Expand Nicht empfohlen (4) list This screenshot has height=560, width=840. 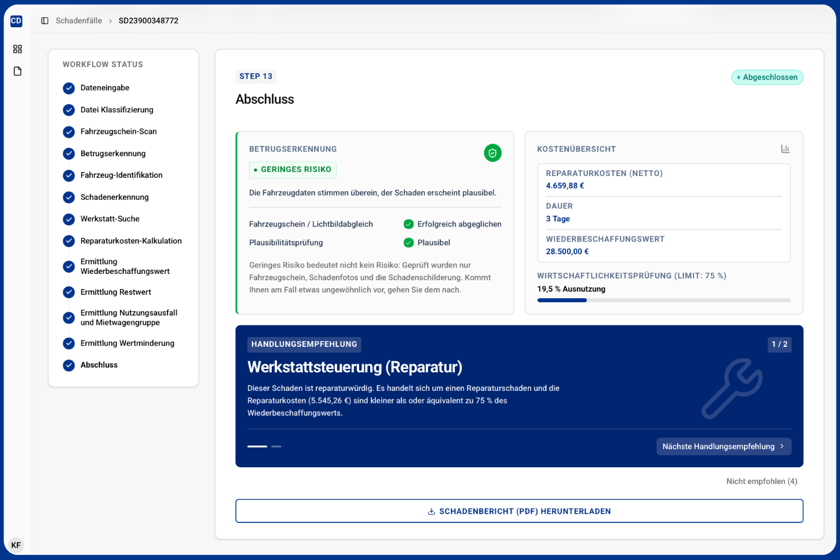point(761,481)
